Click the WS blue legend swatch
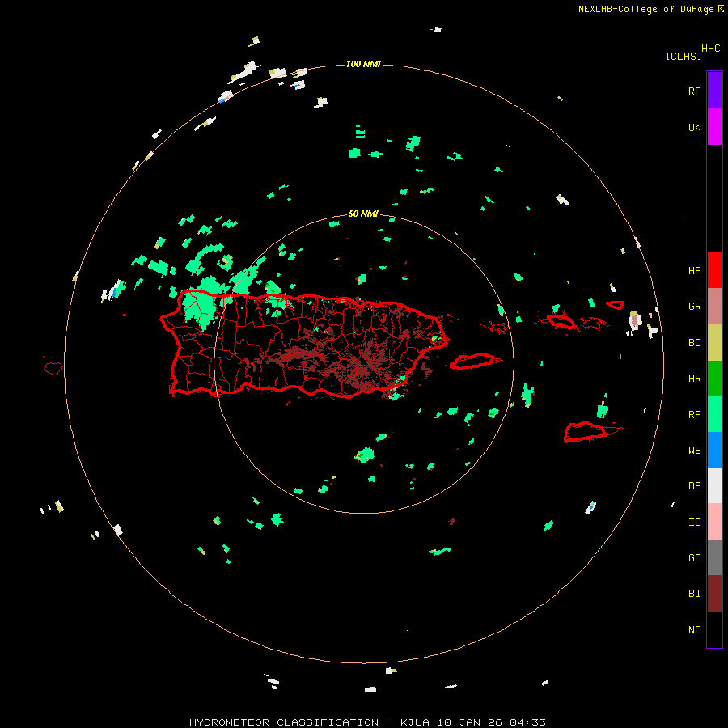This screenshot has height=728, width=728. pos(714,450)
